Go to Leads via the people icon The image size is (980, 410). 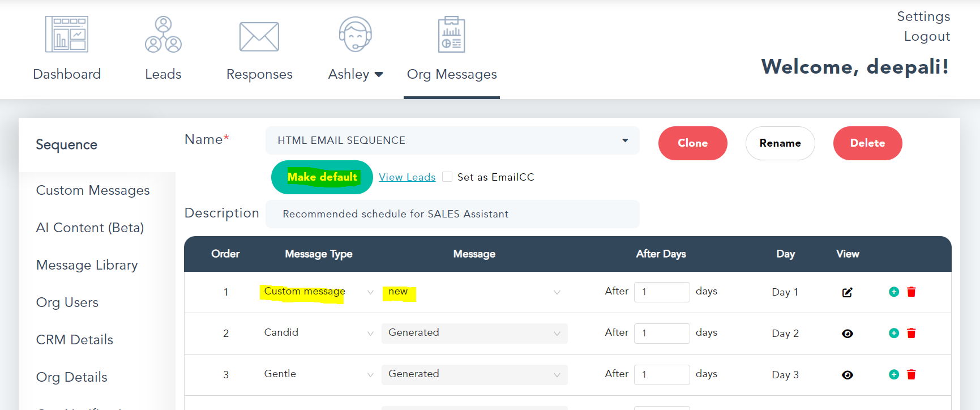coord(163,35)
